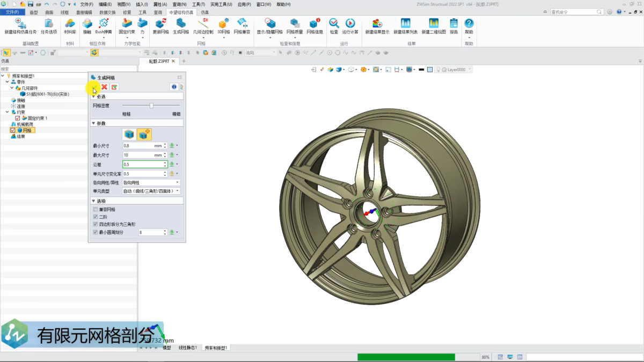644x362 pixels.
Task: Click the red X cancel in mesh dialog
Action: point(105,87)
